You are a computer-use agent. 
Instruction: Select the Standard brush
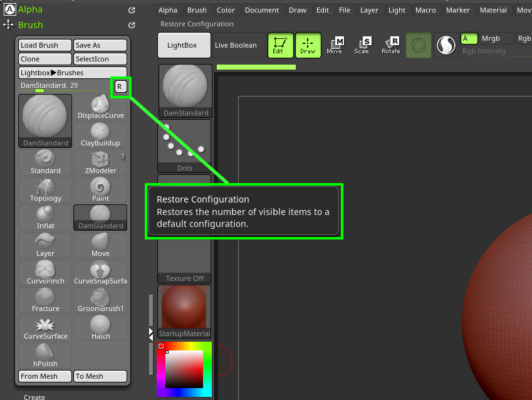tap(45, 162)
